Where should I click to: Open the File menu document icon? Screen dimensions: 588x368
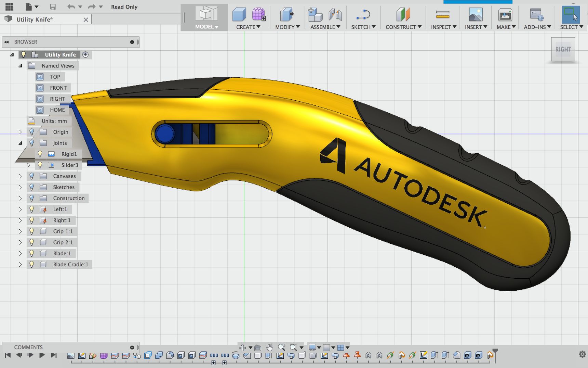(29, 7)
